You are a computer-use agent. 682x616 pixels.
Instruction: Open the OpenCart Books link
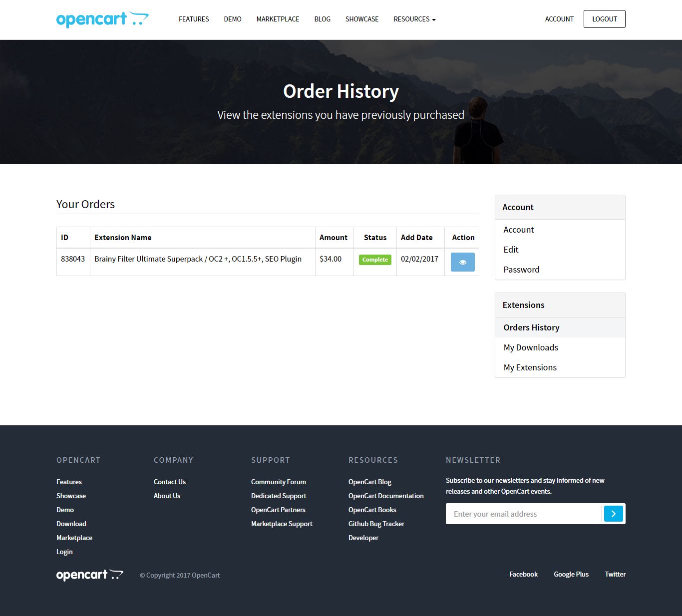point(372,510)
